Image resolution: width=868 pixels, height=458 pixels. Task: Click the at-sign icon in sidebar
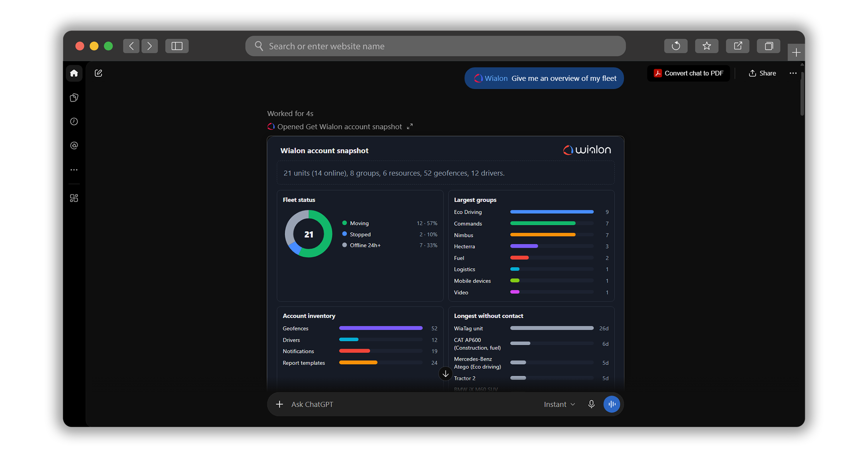(74, 146)
